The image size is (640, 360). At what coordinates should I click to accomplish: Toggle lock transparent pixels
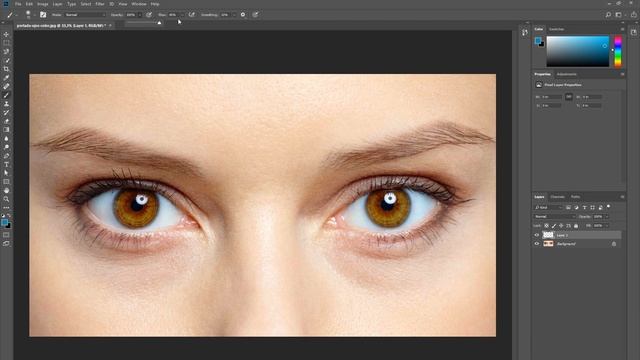tap(547, 226)
